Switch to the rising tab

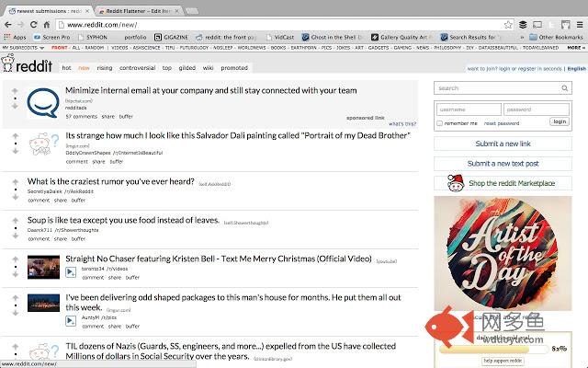[x=104, y=68]
